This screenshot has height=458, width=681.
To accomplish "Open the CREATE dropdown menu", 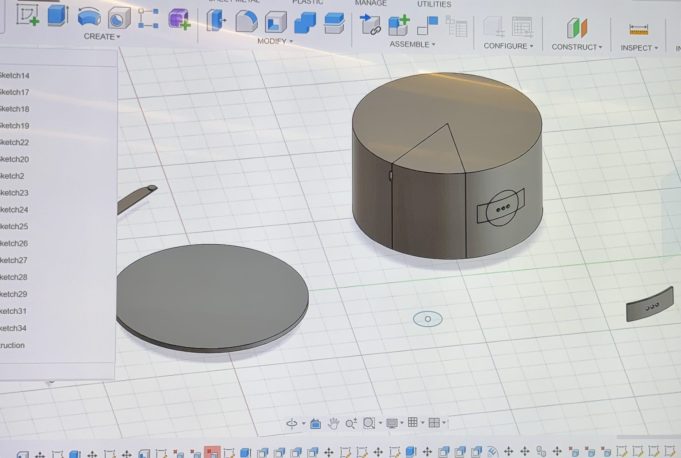I will [102, 37].
